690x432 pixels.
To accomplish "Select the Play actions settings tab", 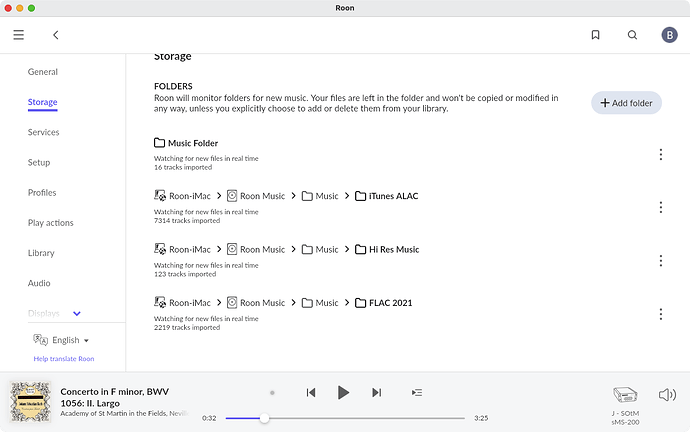I will point(51,223).
